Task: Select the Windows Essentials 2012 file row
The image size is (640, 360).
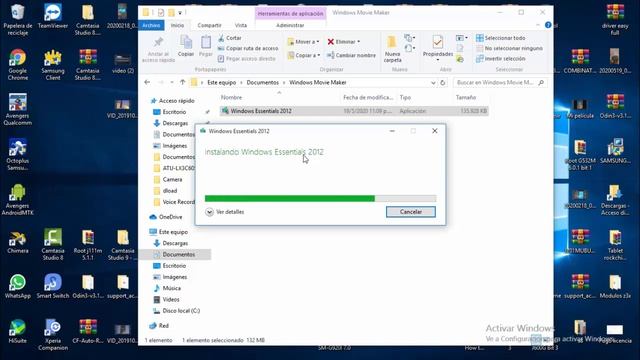Action: [354, 111]
